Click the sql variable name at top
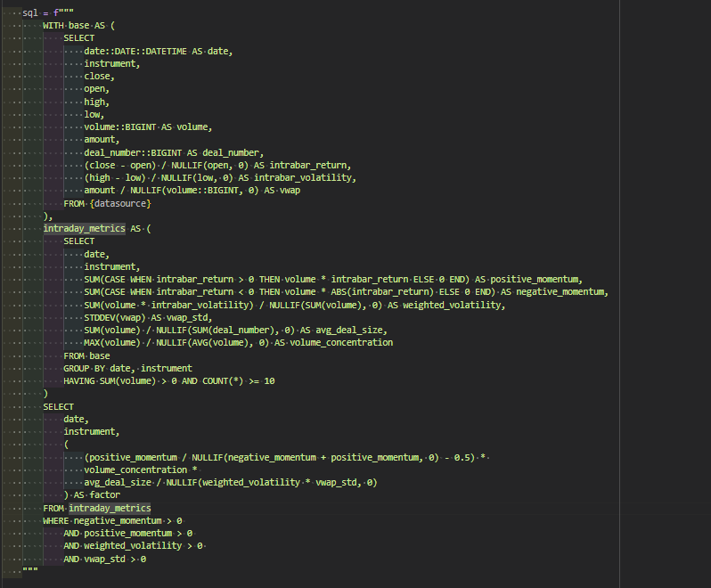This screenshot has height=588, width=711. (x=30, y=12)
